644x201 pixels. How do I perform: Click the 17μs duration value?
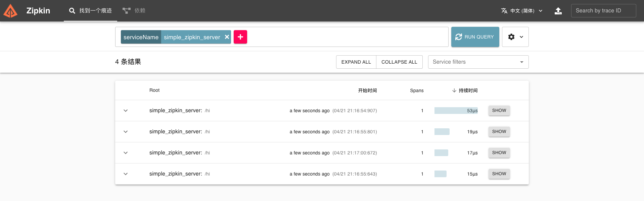(x=472, y=153)
